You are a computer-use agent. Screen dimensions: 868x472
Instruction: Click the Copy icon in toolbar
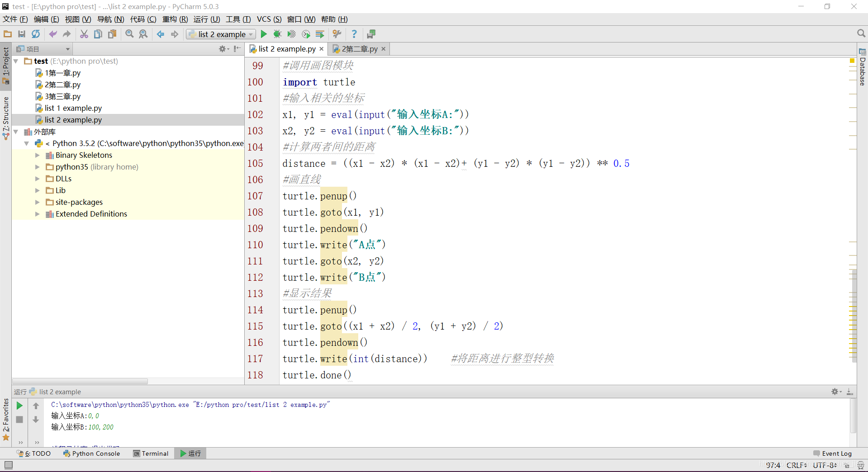[x=98, y=34]
